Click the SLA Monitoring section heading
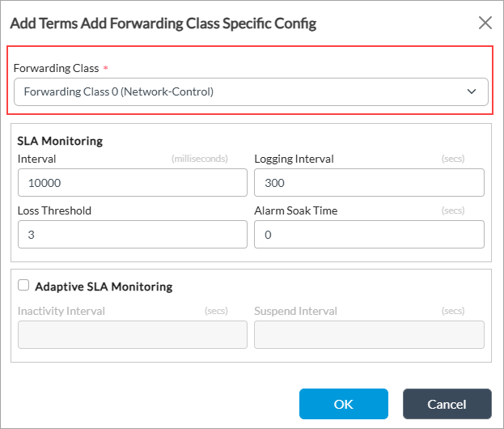 [60, 141]
